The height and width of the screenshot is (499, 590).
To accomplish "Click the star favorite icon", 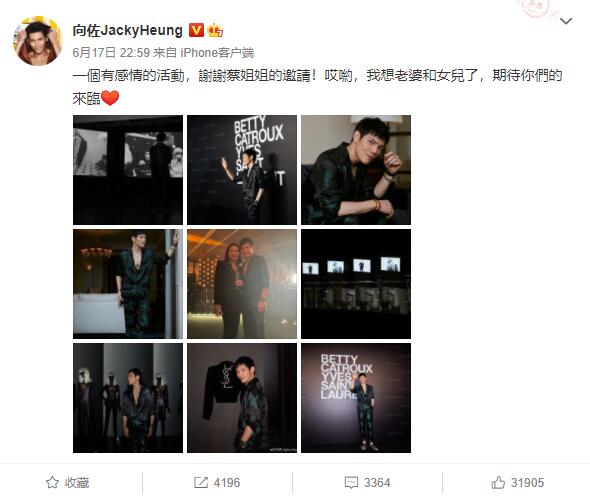I will 52,482.
